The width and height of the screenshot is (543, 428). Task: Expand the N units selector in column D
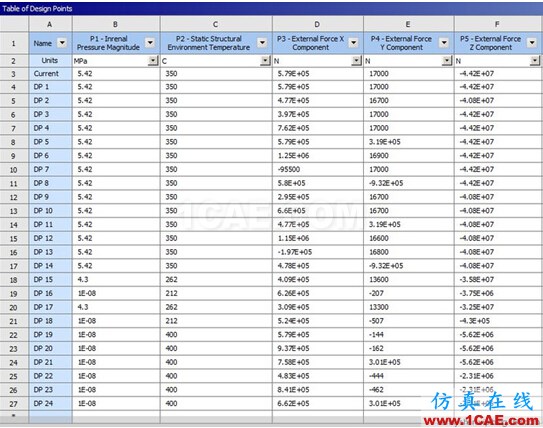coord(356,61)
